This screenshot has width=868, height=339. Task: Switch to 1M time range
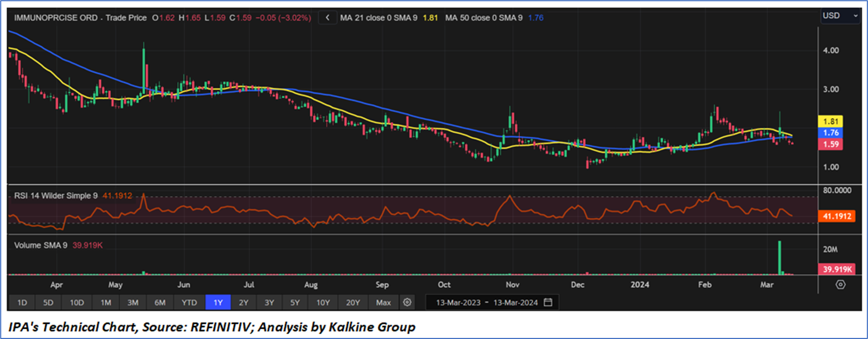[x=105, y=302]
